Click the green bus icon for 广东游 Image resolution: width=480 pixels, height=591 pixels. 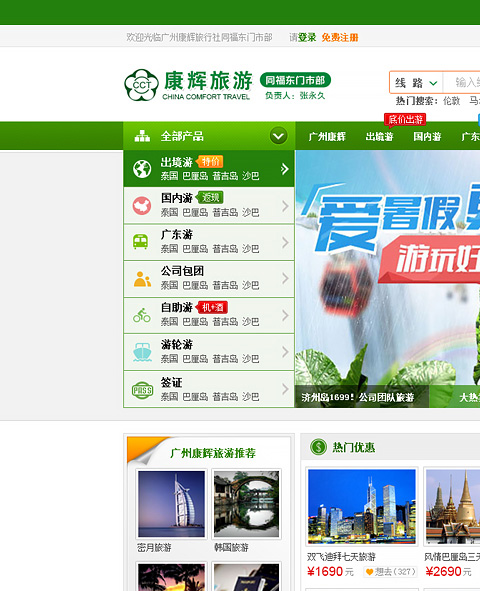141,242
